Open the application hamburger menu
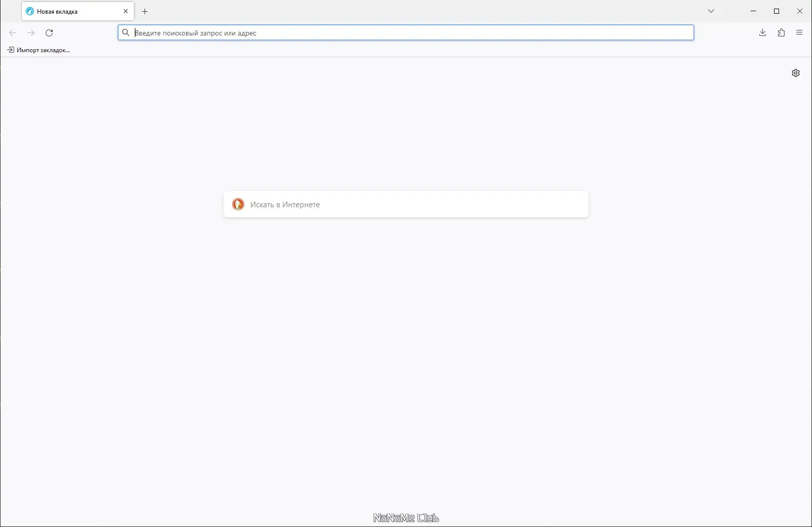Image resolution: width=812 pixels, height=527 pixels. [x=799, y=33]
